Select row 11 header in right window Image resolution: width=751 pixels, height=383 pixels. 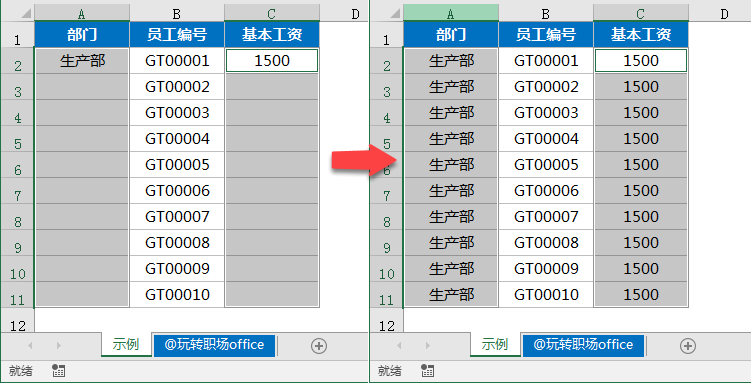(x=387, y=294)
